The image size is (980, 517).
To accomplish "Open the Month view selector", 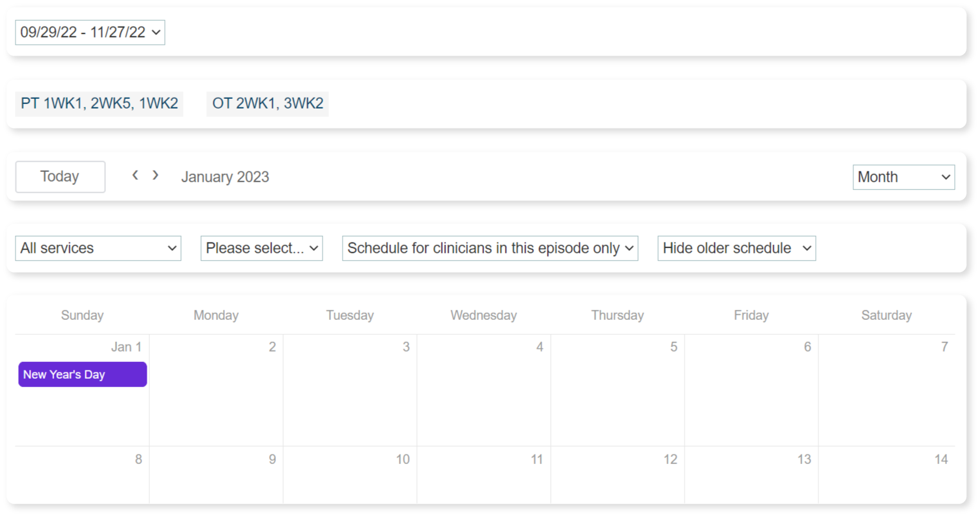I will click(903, 177).
